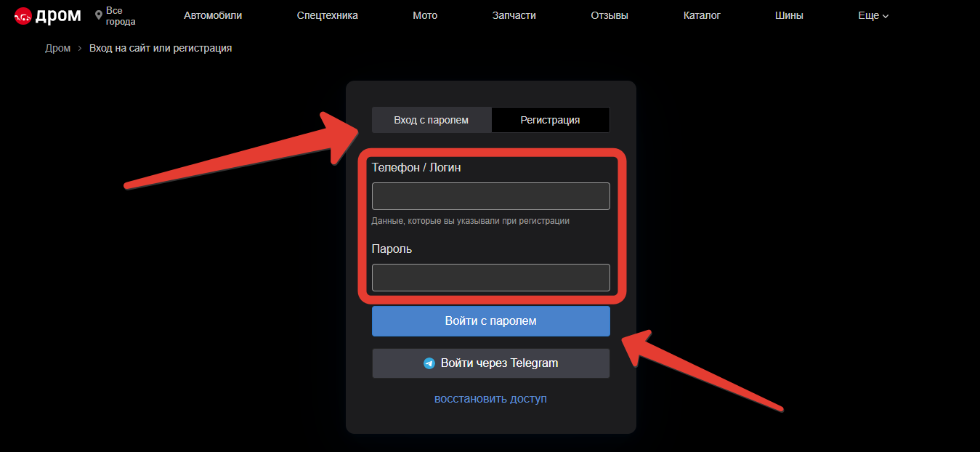Open the Шины section
The width and height of the screenshot is (980, 452).
click(789, 15)
